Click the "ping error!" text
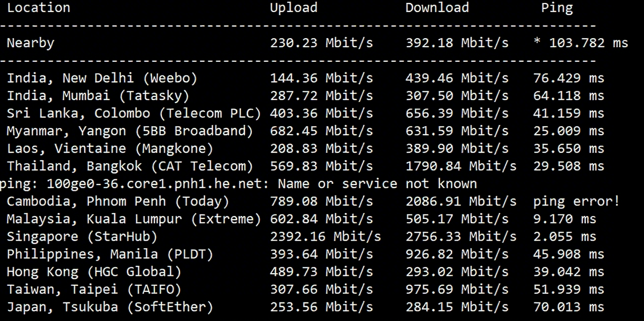Viewport: 644px width, 321px height. click(x=576, y=201)
